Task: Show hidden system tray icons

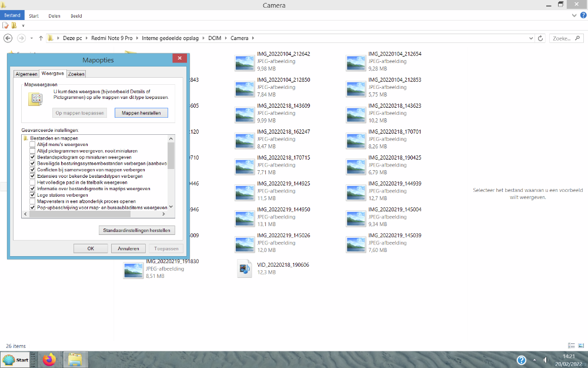Action: (534, 360)
